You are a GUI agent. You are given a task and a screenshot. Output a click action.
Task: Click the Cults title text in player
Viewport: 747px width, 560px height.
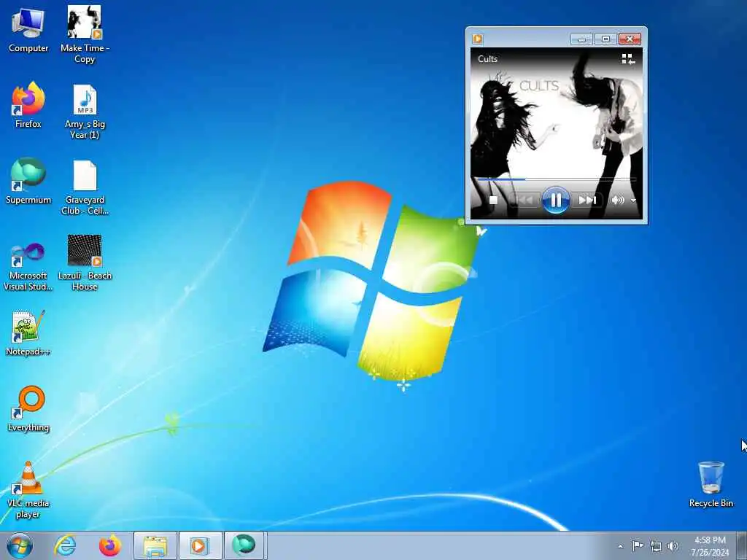pyautogui.click(x=487, y=59)
